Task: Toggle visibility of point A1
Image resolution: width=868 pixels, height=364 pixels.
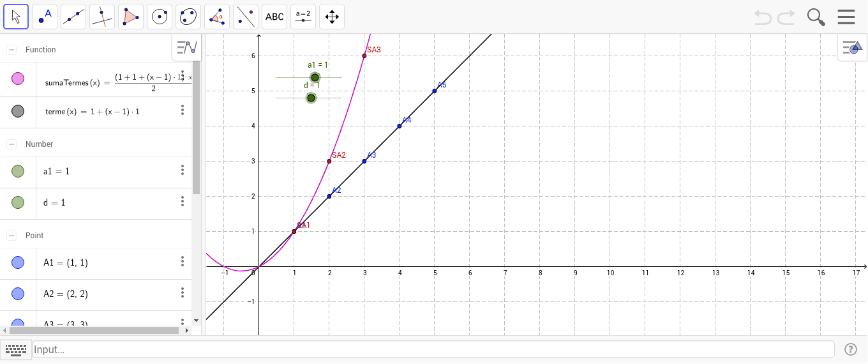Action: point(18,262)
